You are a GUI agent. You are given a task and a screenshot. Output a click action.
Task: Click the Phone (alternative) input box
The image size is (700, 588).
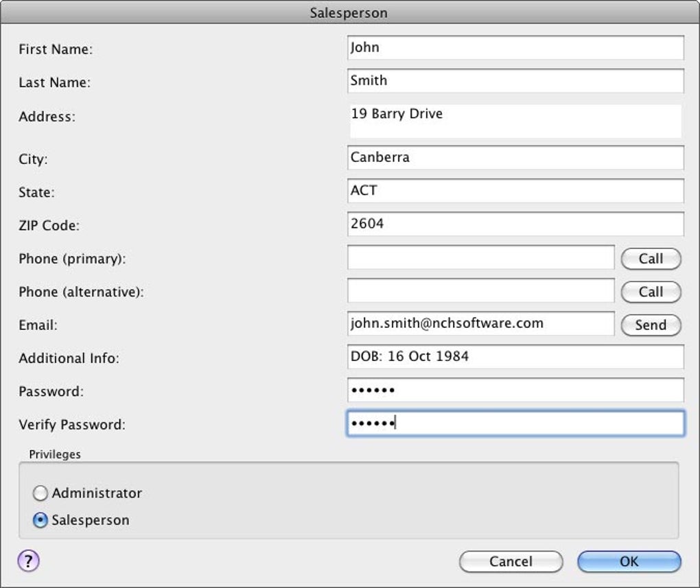click(480, 291)
